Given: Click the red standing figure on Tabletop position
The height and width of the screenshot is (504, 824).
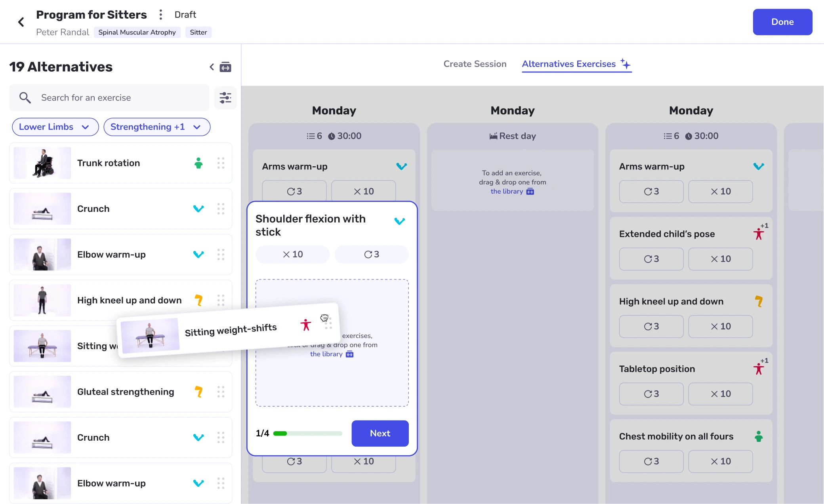Looking at the screenshot, I should 759,368.
